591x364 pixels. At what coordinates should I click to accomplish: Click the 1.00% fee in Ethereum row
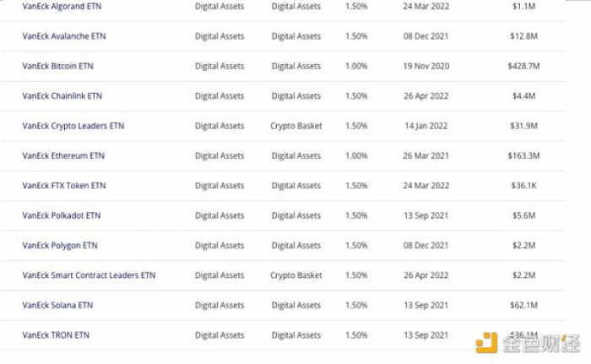(x=356, y=155)
